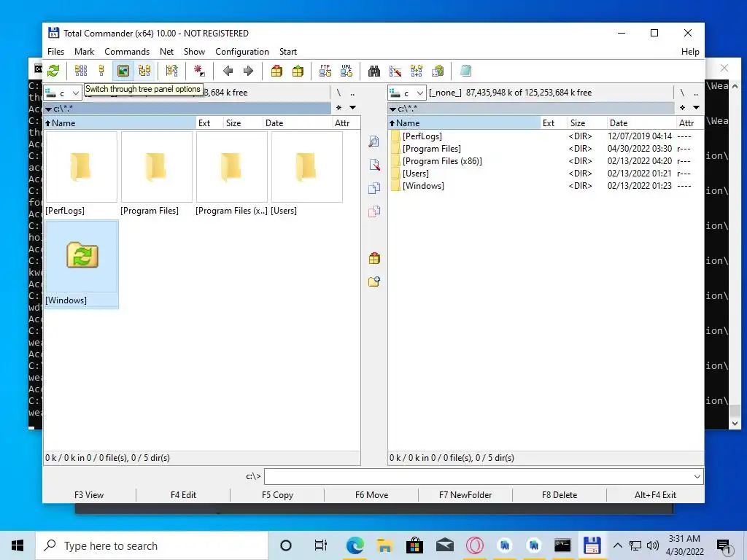
Task: Open left panel directory history arrow
Action: 352,108
